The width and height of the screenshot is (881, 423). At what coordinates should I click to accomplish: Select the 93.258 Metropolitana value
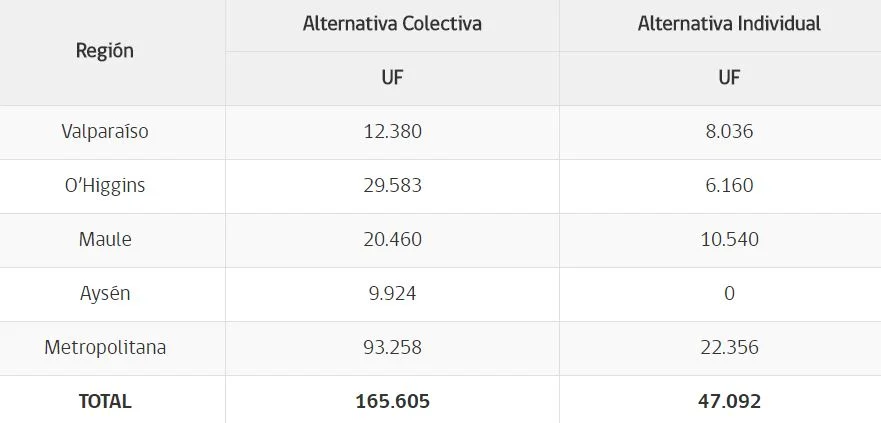pos(392,347)
